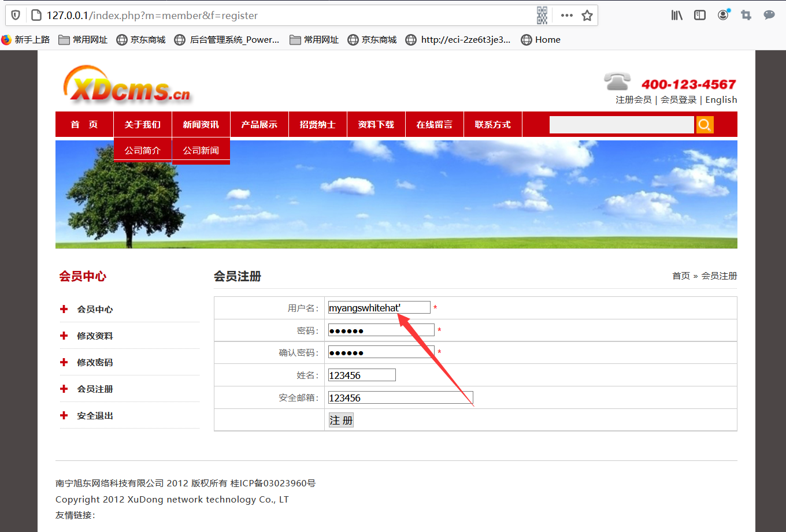The height and width of the screenshot is (532, 786).
Task: Open 产品展示 navigation item
Action: coord(259,125)
